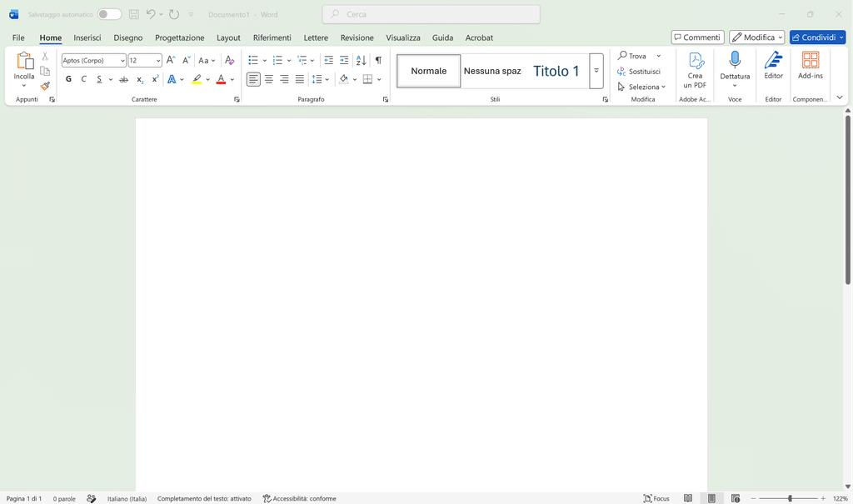This screenshot has width=853, height=504.
Task: Click the blank document page area
Action: 422,305
